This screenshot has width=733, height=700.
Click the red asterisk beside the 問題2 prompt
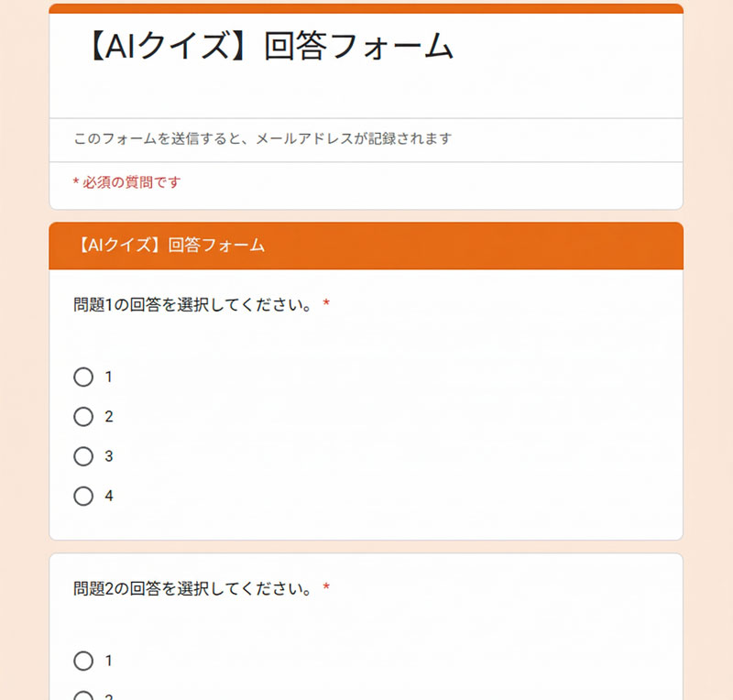(x=326, y=588)
